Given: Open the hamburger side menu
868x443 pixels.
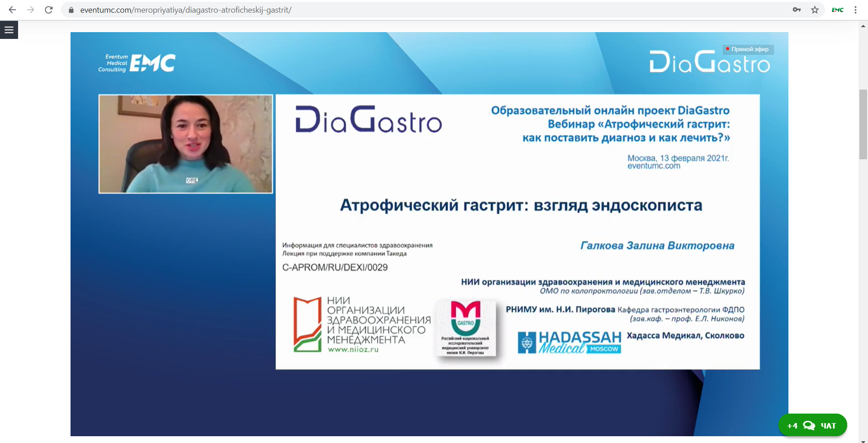Looking at the screenshot, I should [9, 30].
